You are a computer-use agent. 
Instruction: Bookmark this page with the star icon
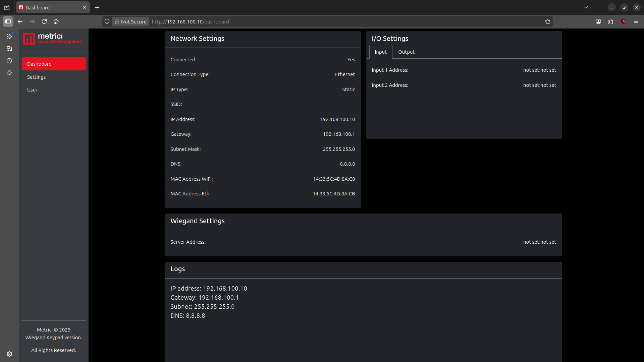click(548, 21)
